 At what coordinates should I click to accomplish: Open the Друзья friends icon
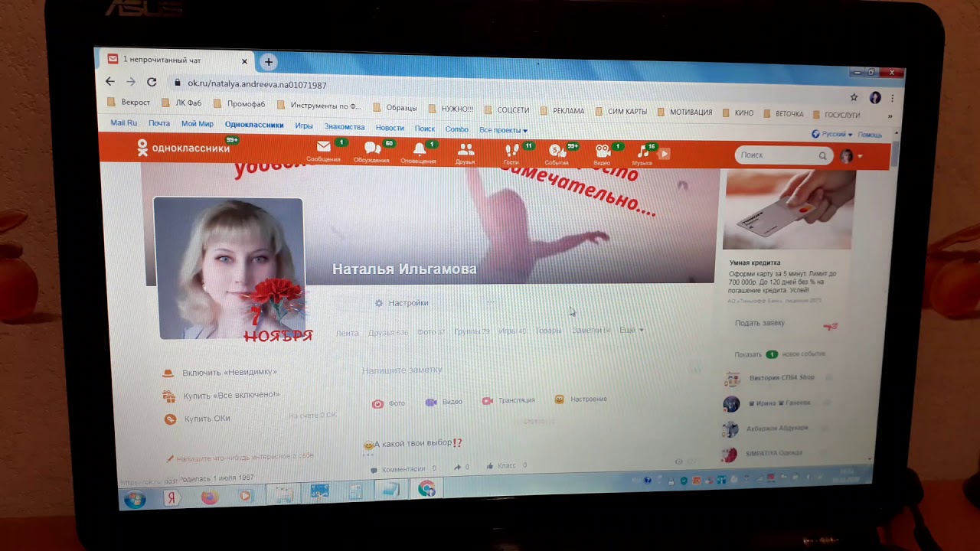pos(465,152)
